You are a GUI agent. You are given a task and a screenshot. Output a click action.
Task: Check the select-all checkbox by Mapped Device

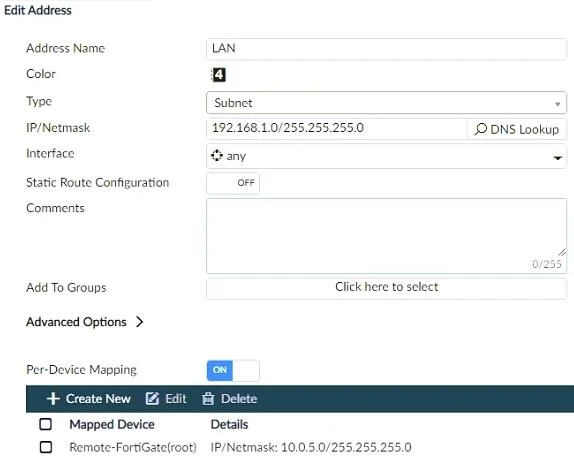click(x=45, y=425)
